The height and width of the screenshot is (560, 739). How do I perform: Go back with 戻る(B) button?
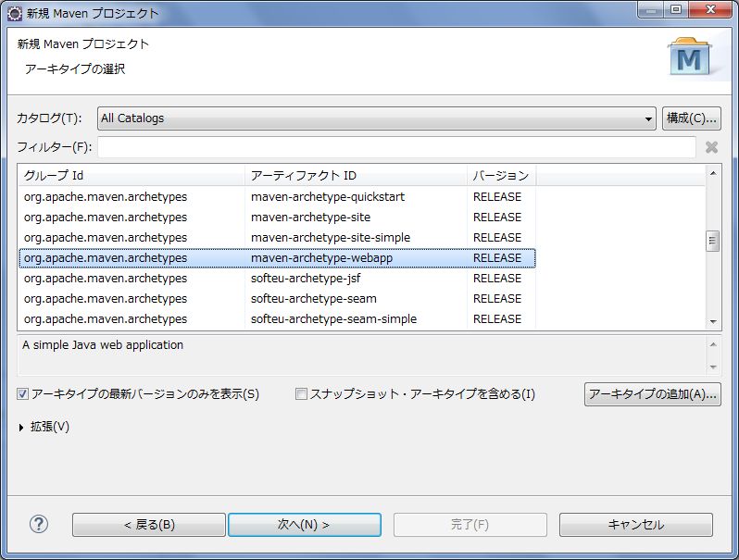click(149, 525)
